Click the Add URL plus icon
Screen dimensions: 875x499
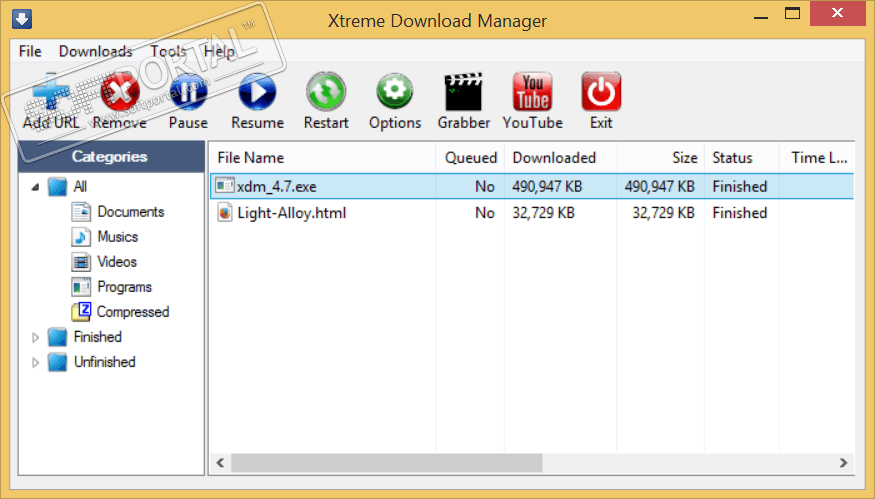click(x=51, y=91)
